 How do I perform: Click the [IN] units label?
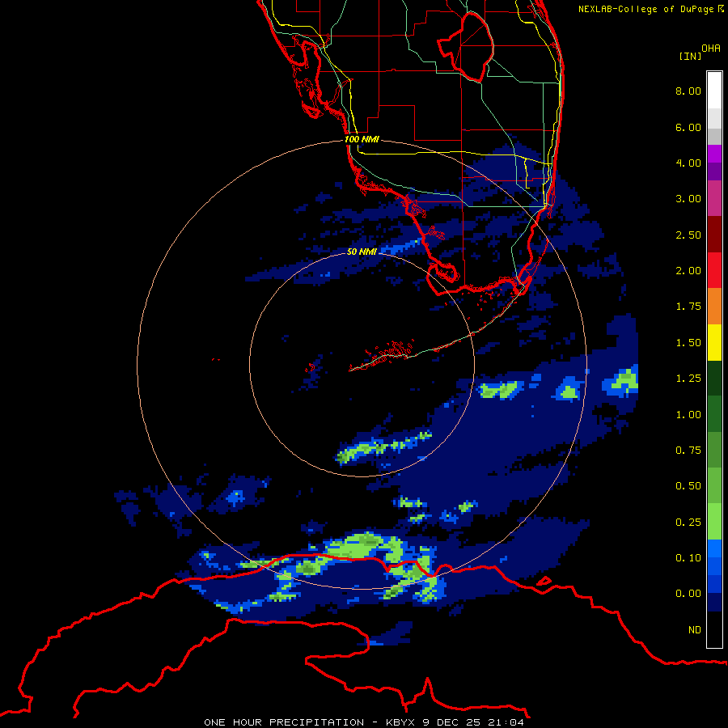690,56
